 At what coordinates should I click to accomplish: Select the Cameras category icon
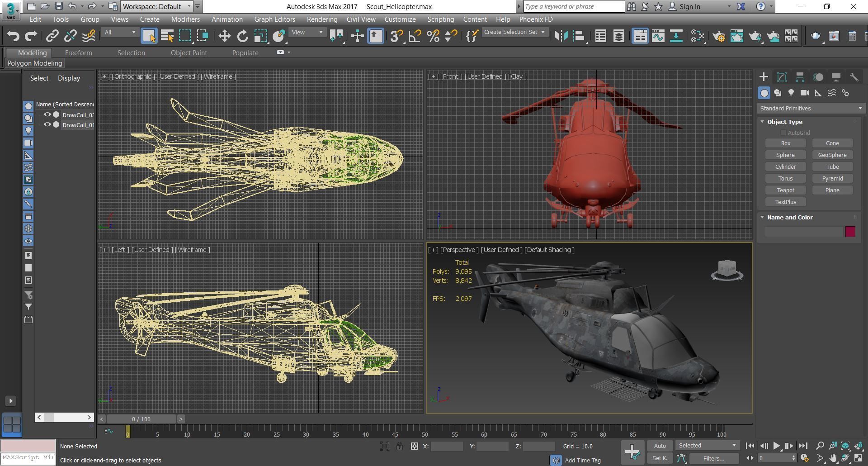(x=805, y=93)
